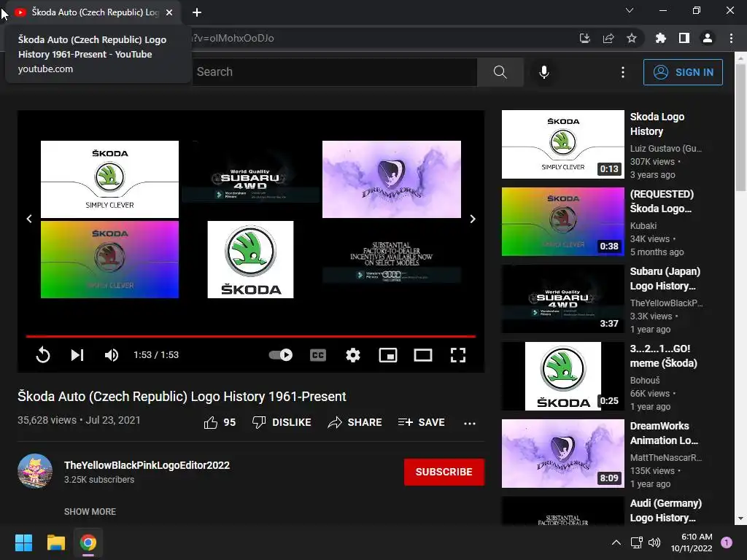Expand description with SHOW MORE
Screen dimensions: 747x560
90,511
